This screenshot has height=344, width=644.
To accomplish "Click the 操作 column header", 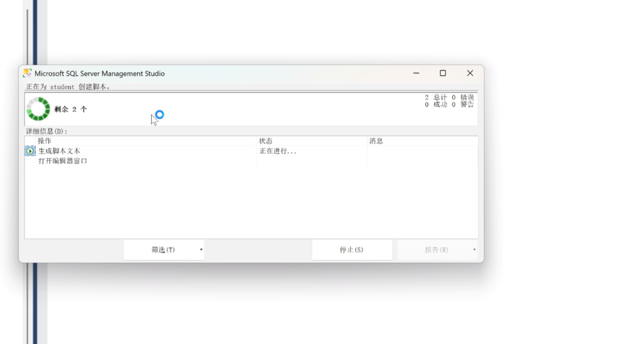I will (x=146, y=141).
